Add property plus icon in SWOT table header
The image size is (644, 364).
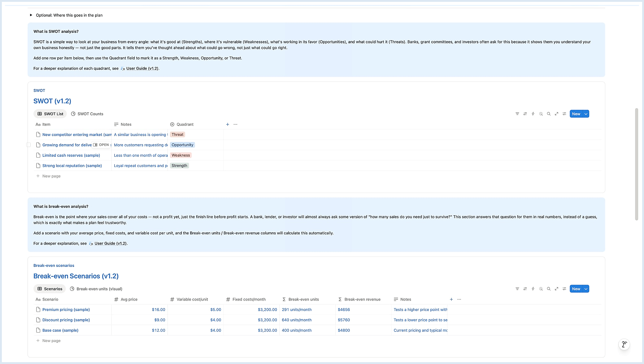[228, 125]
